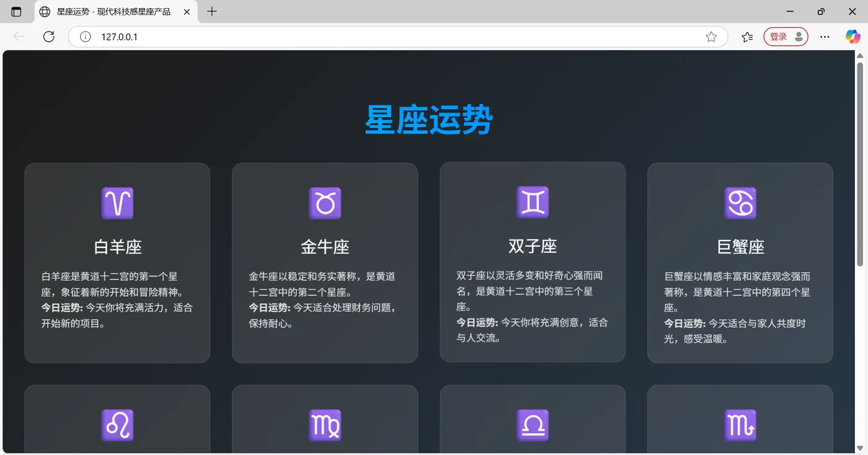The width and height of the screenshot is (868, 455).
Task: Restore down the browser window
Action: coord(821,12)
